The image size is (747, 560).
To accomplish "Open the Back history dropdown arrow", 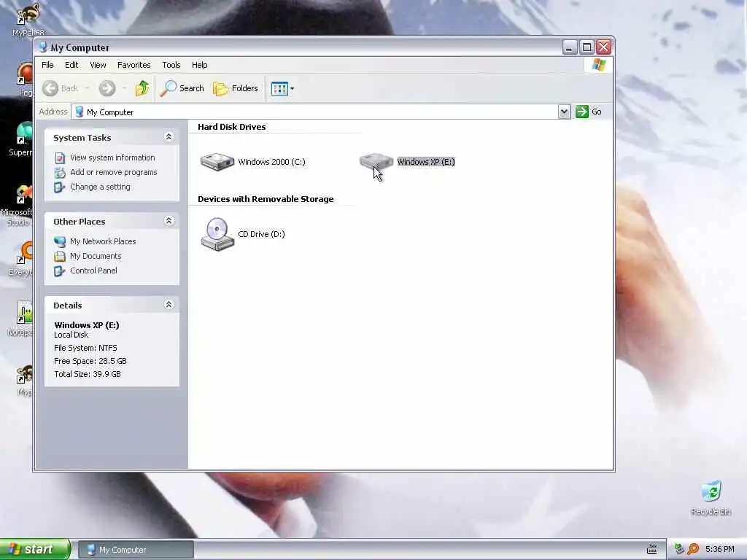I will click(x=87, y=88).
